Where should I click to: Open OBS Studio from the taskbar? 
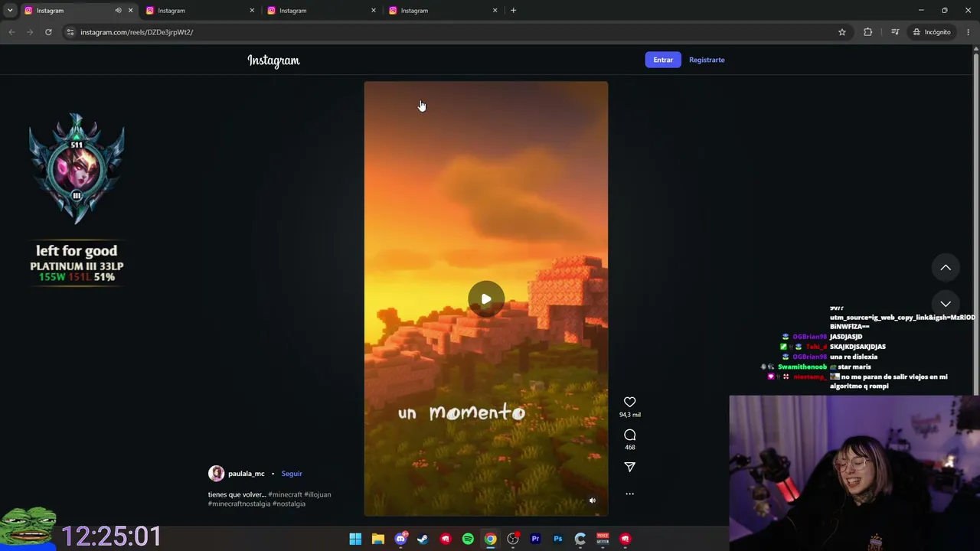[513, 539]
